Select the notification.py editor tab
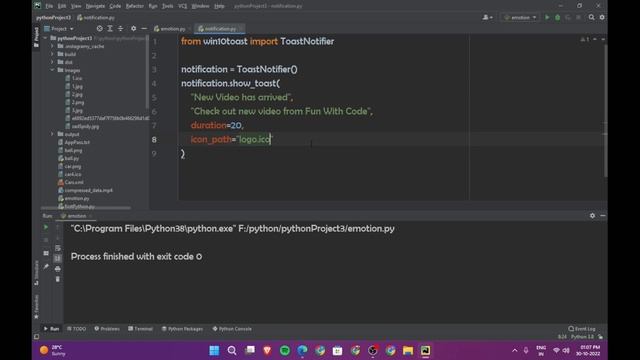Screen dimensions: 640x360 tap(220, 29)
